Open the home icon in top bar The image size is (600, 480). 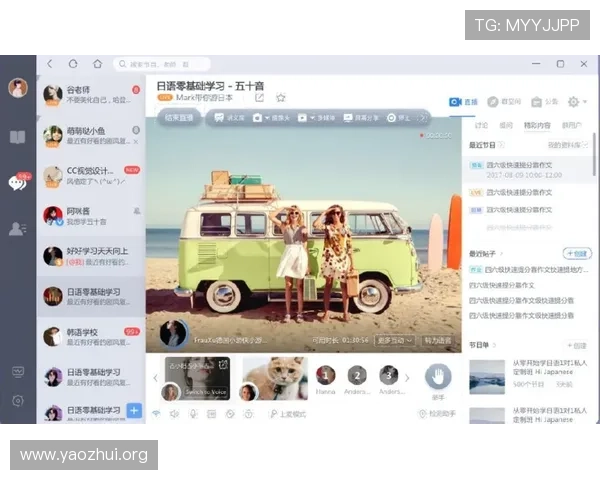tap(98, 64)
